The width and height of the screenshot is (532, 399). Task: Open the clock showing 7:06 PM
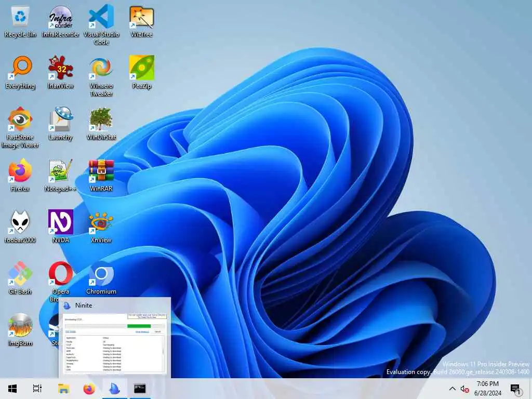coord(487,389)
